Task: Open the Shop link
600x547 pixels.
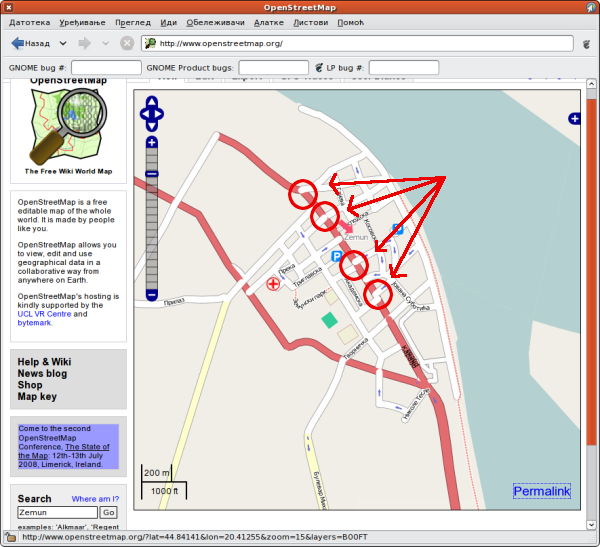Action: [30, 385]
